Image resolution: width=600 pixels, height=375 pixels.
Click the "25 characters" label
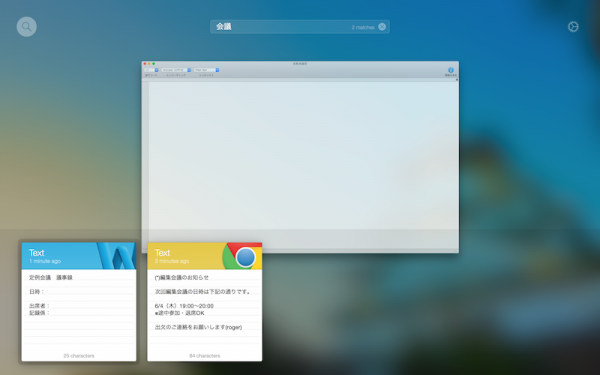[x=79, y=356]
